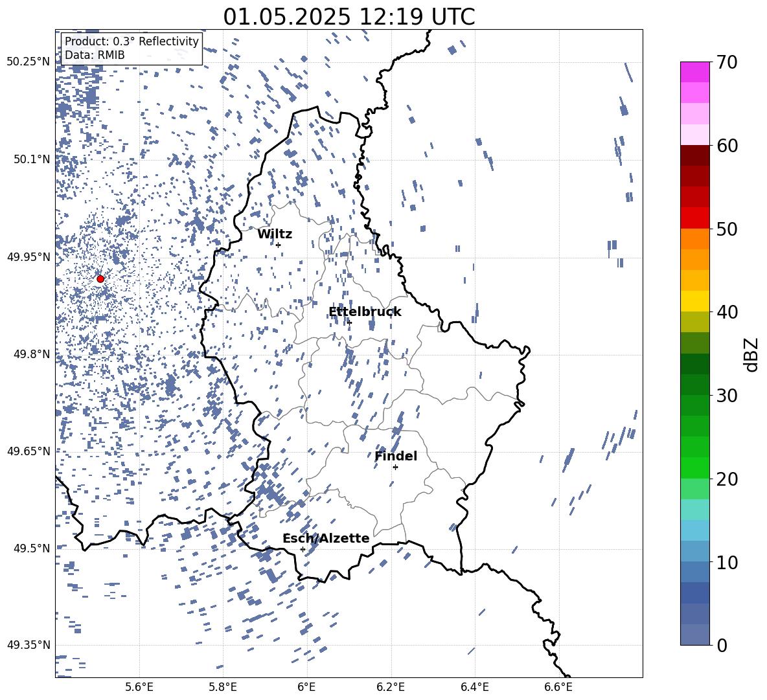Click the Data: RMIB text

pos(95,55)
